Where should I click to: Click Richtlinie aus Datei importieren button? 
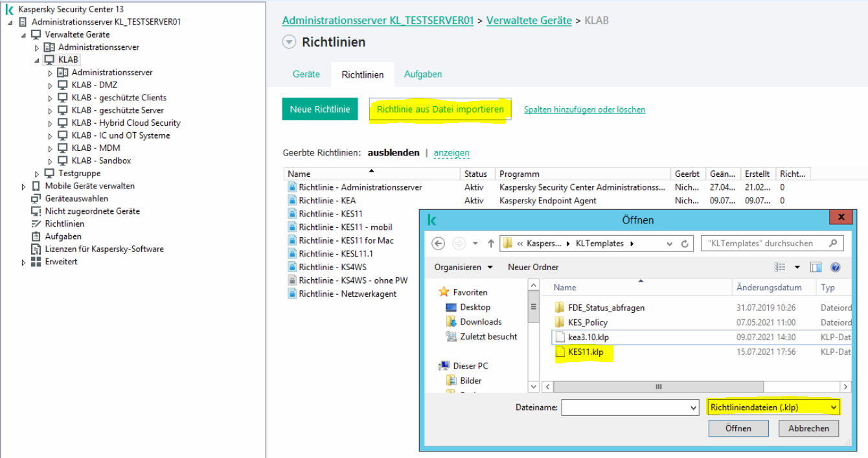pyautogui.click(x=440, y=109)
